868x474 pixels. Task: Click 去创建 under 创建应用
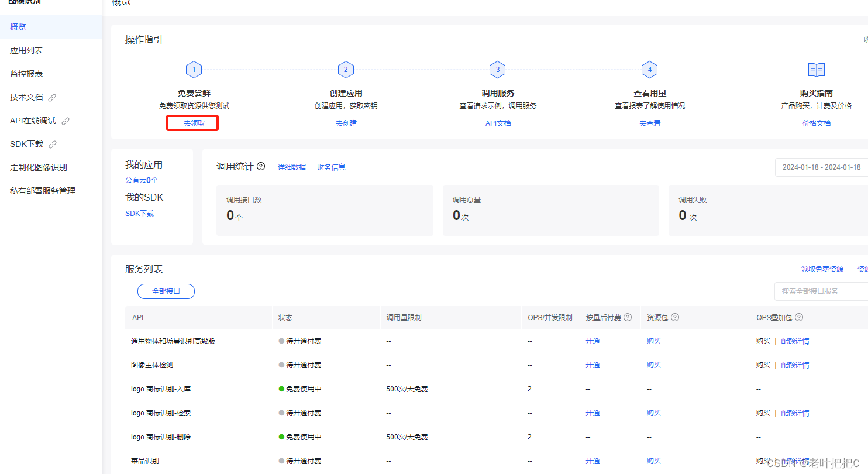346,123
